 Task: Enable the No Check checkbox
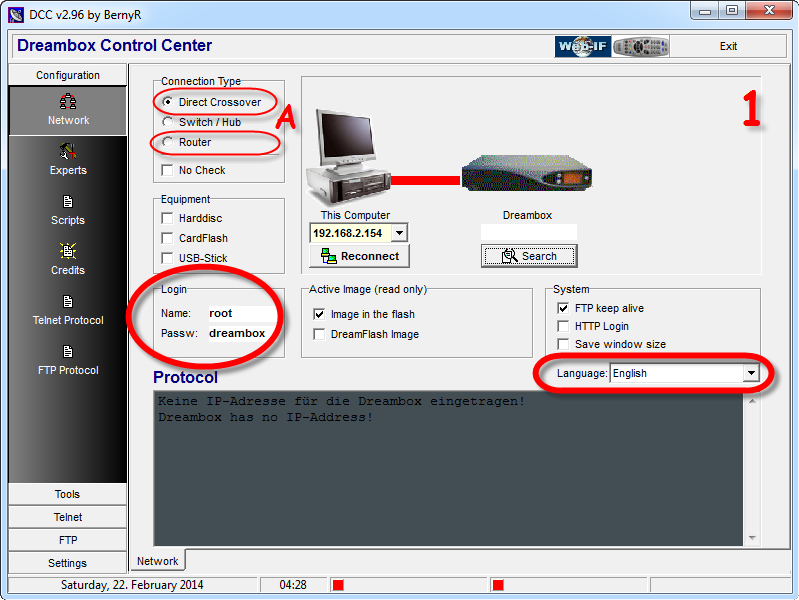[x=167, y=170]
